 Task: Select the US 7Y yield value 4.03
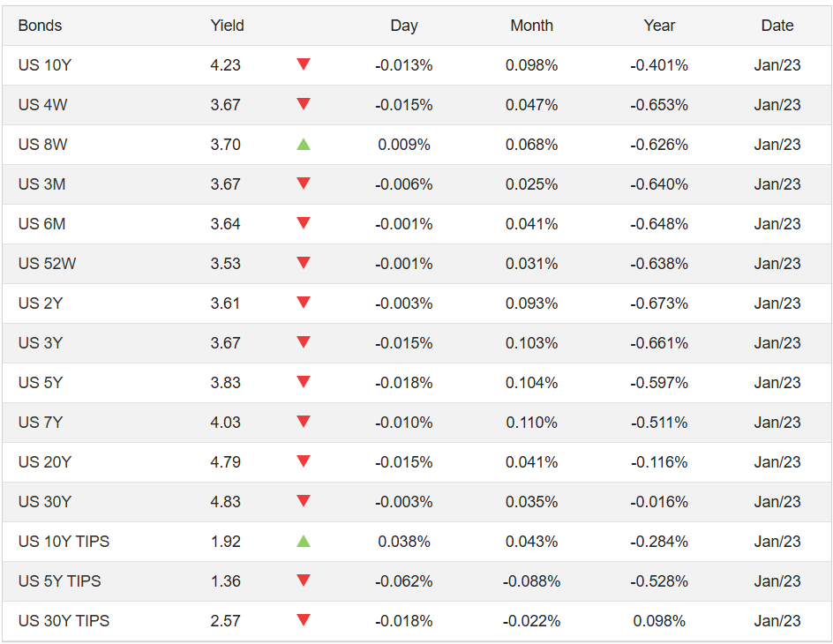225,423
